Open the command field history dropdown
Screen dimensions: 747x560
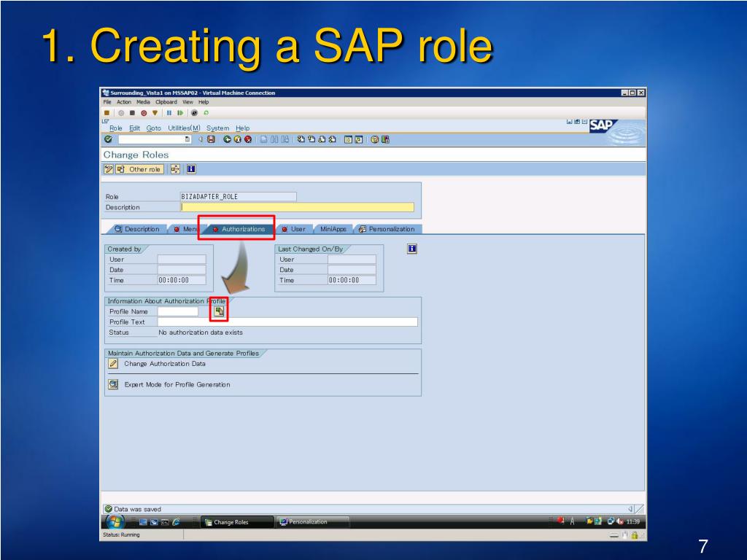[x=187, y=139]
